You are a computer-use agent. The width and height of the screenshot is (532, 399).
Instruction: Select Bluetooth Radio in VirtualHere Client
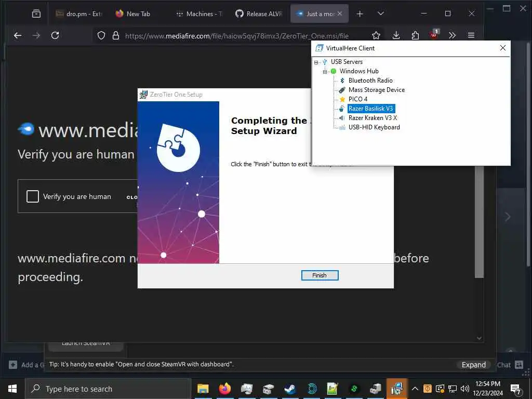tap(370, 81)
